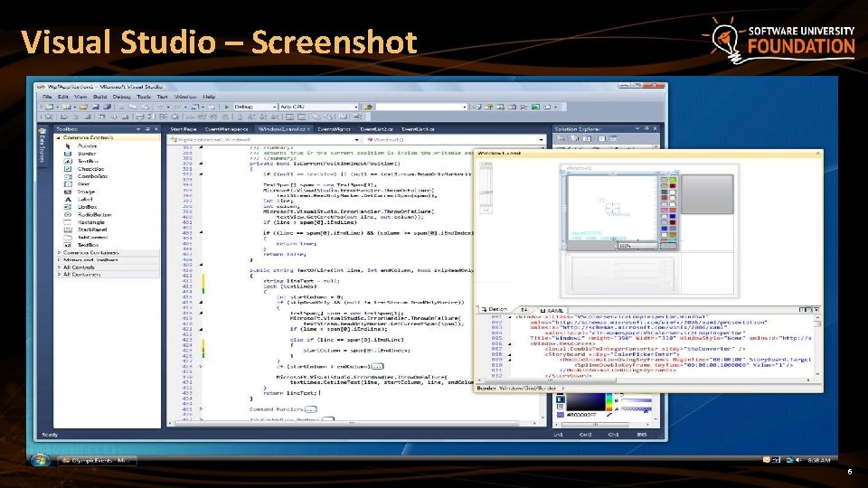868x488 pixels.
Task: Click the hex color value input field
Action: [x=581, y=415]
